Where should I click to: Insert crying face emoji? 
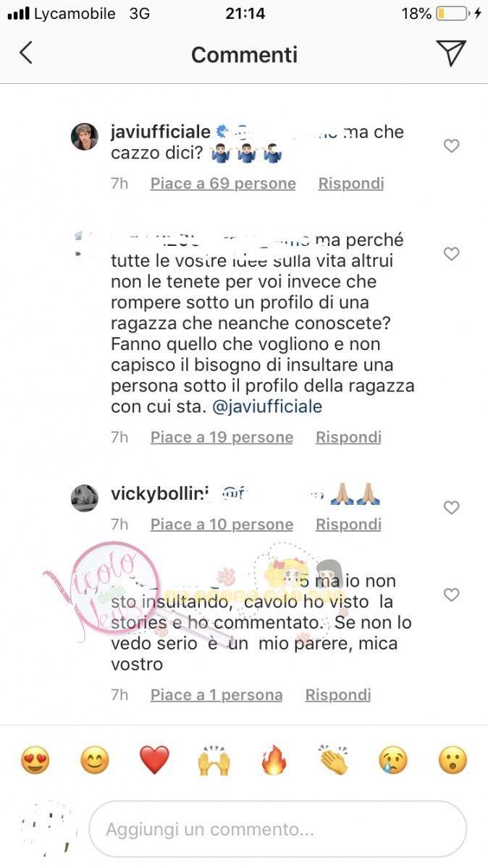pos(393,760)
